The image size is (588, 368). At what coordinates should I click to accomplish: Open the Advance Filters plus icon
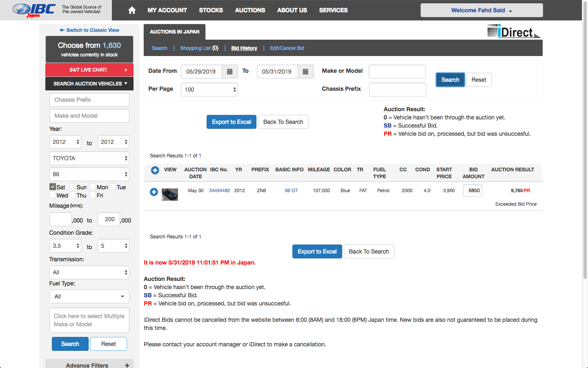click(x=127, y=366)
